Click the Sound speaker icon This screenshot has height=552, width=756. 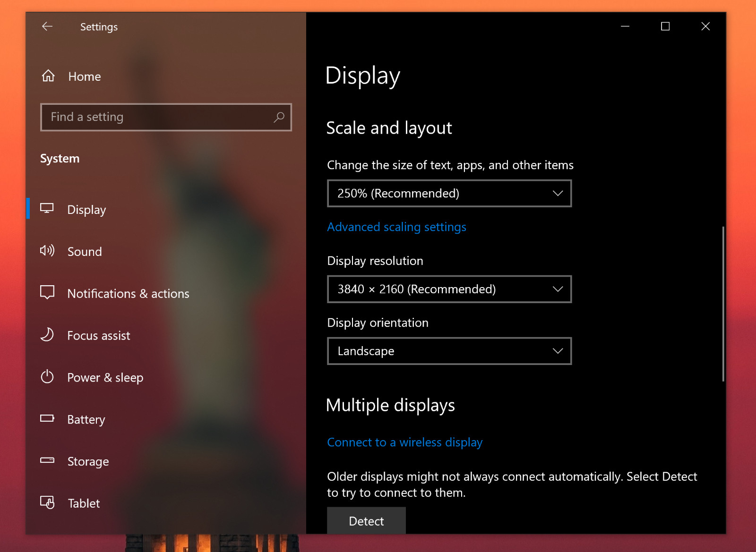point(47,250)
